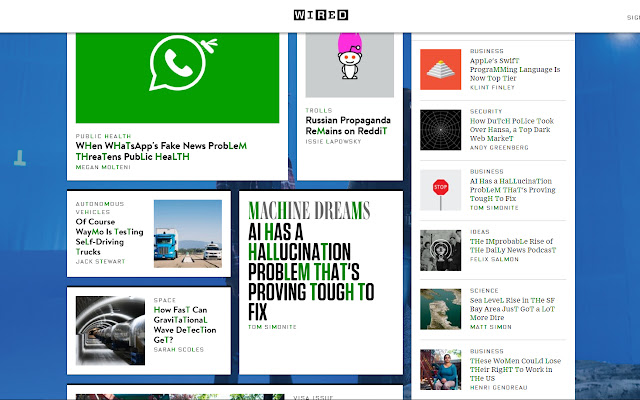Click the Daily News Podcast thumbnail
The width and height of the screenshot is (640, 400).
click(440, 249)
